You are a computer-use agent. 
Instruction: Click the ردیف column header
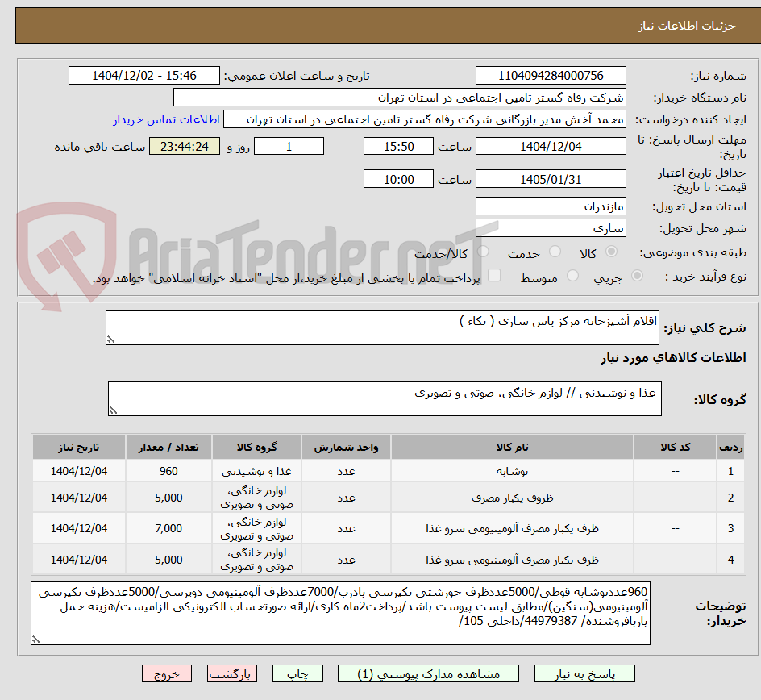pyautogui.click(x=731, y=447)
